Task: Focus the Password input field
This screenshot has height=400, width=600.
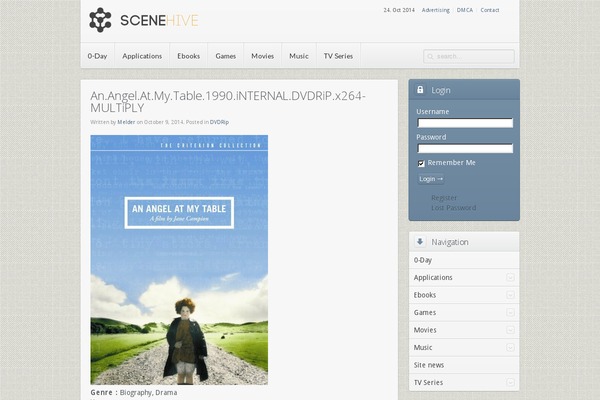Action: click(465, 149)
